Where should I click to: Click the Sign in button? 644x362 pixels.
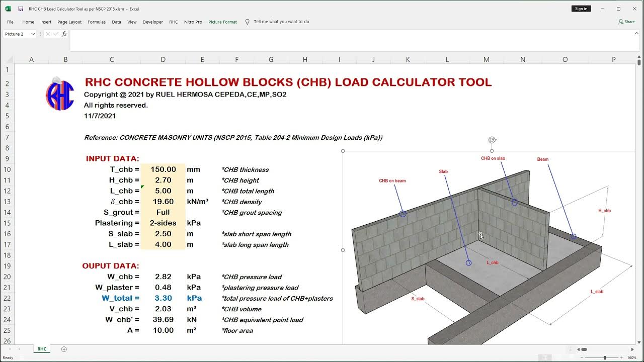pos(581,9)
